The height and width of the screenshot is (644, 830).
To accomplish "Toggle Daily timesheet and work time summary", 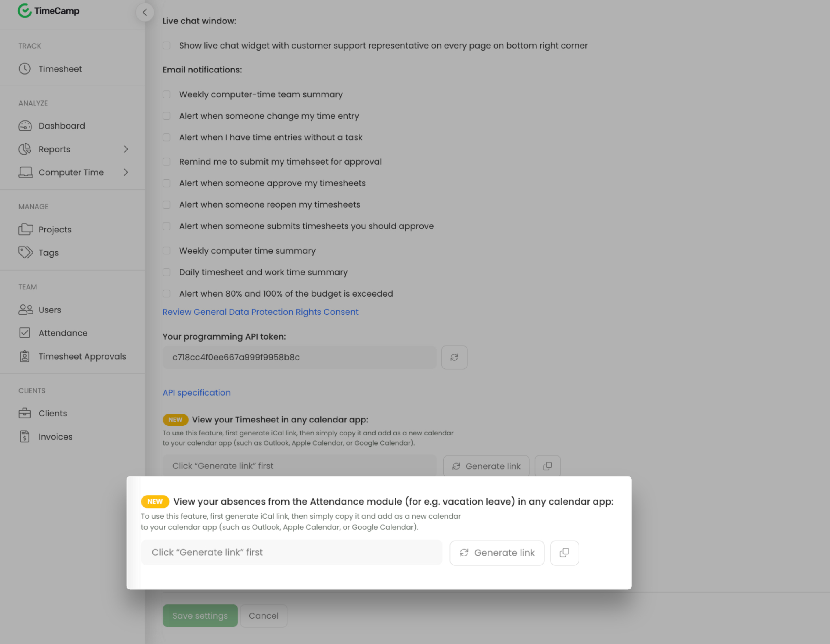I will point(167,272).
